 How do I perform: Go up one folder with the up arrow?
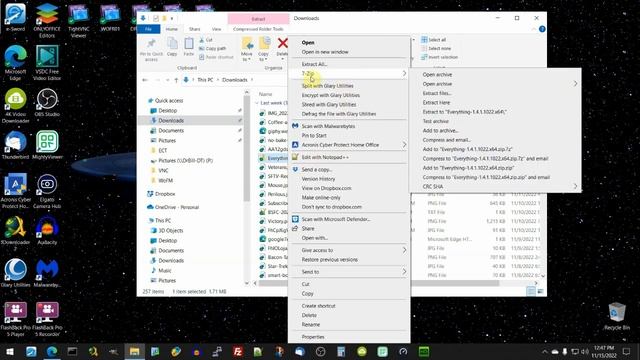click(176, 80)
